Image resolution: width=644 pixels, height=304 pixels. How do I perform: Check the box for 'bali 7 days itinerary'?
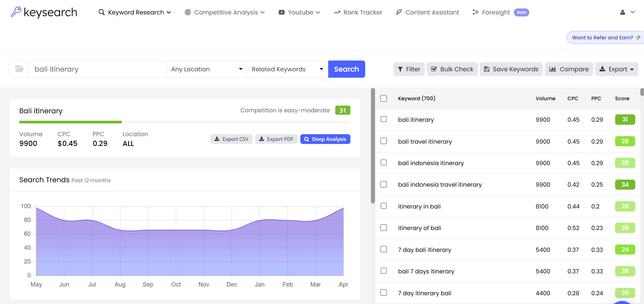384,271
